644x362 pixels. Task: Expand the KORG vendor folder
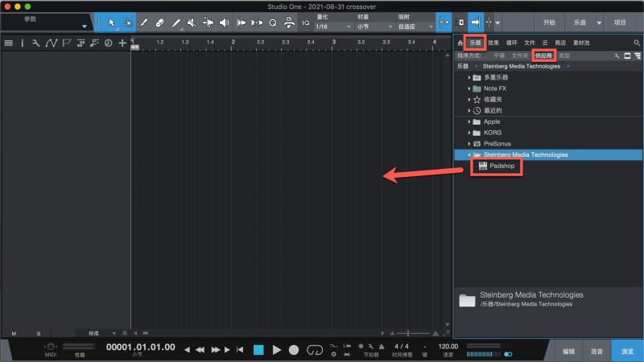[469, 133]
